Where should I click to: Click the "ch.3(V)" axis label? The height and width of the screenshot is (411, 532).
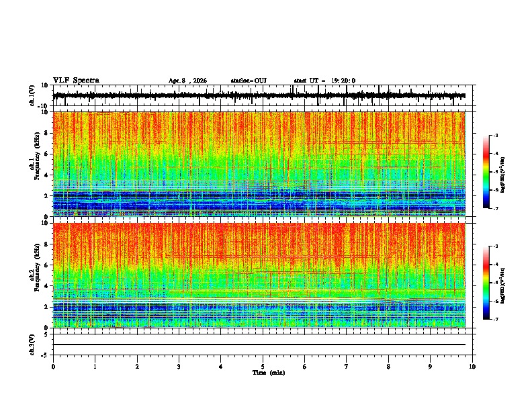click(x=32, y=345)
